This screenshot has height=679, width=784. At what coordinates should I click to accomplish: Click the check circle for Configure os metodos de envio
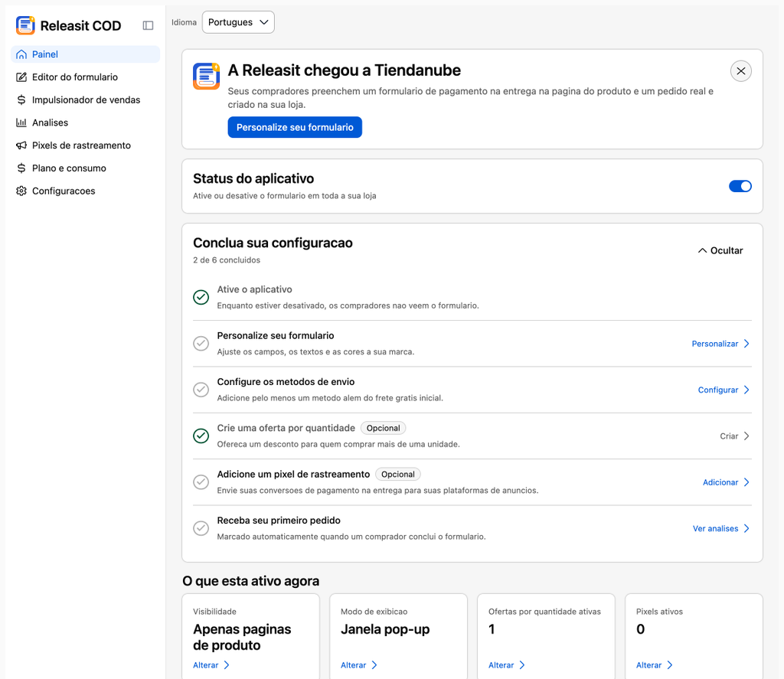pyautogui.click(x=201, y=390)
